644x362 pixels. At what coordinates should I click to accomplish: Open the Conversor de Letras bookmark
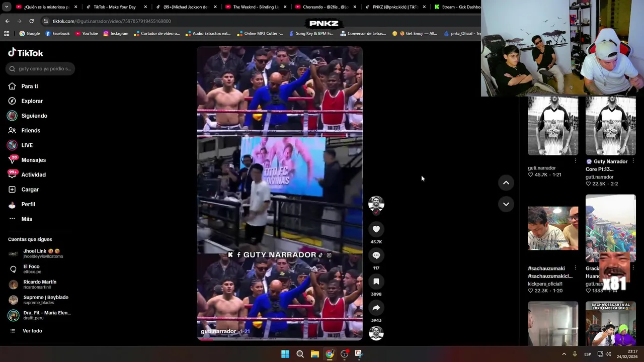(x=363, y=34)
